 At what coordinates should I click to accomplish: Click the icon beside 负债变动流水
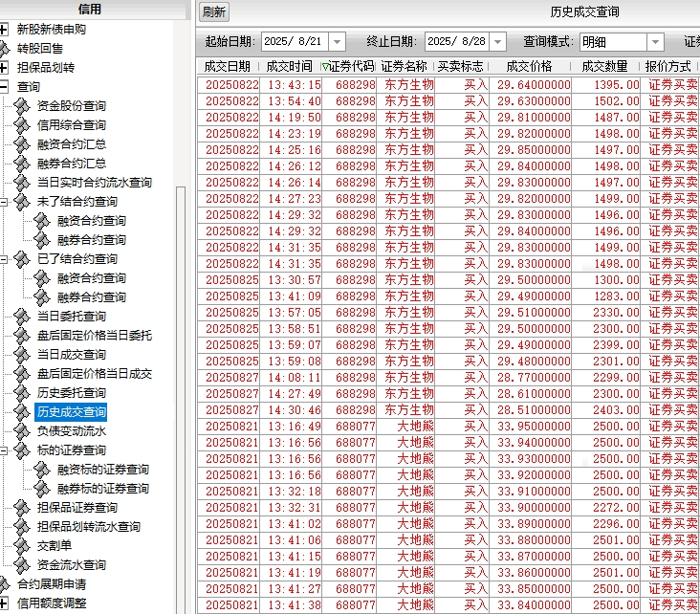pos(21,431)
